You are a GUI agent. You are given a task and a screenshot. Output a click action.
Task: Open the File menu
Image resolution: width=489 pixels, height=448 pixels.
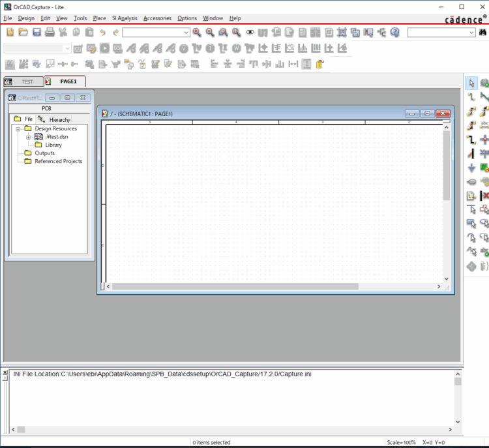(7, 18)
